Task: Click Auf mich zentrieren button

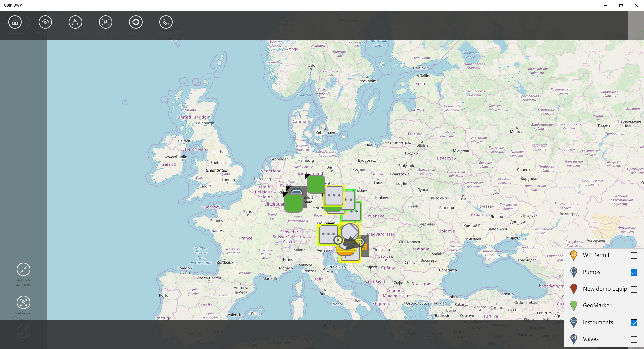Action: (23, 269)
